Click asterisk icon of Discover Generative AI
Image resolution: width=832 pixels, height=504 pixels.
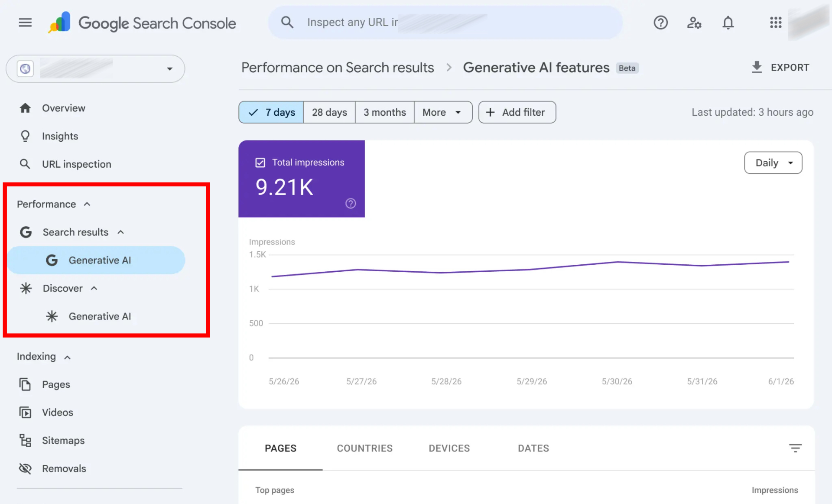pyautogui.click(x=52, y=316)
